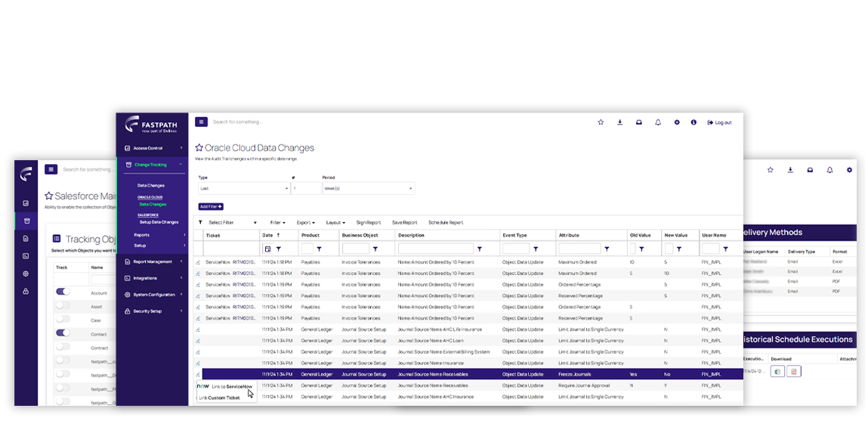
Task: Click the Date column calendar icon
Action: tap(268, 249)
